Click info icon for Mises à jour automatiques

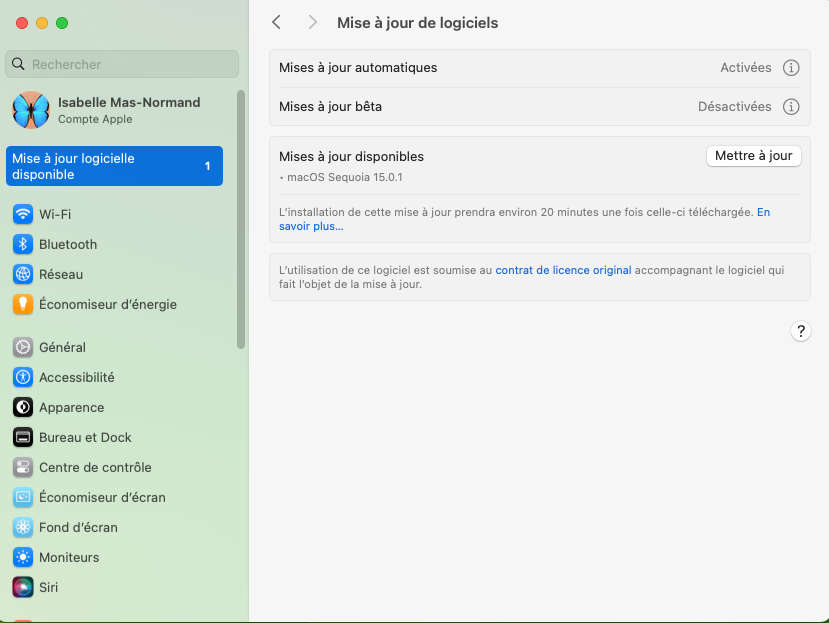click(791, 68)
